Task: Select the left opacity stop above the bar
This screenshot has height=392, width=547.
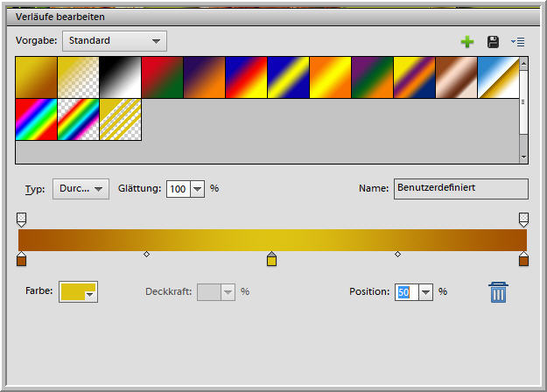Action: (21, 220)
